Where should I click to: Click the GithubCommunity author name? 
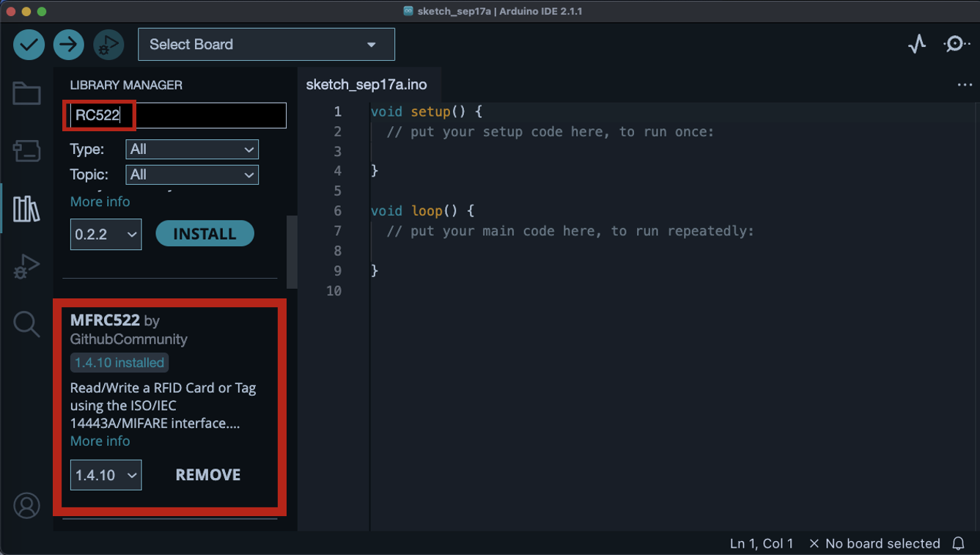[129, 339]
